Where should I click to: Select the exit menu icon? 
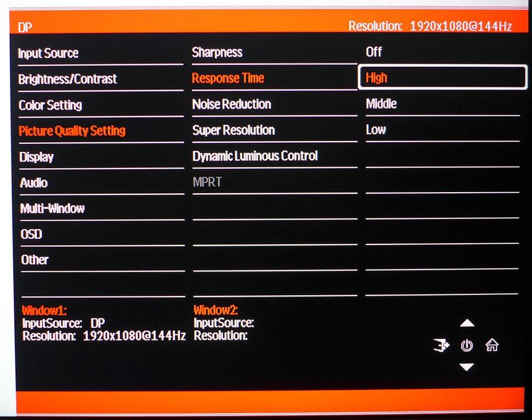tap(442, 346)
